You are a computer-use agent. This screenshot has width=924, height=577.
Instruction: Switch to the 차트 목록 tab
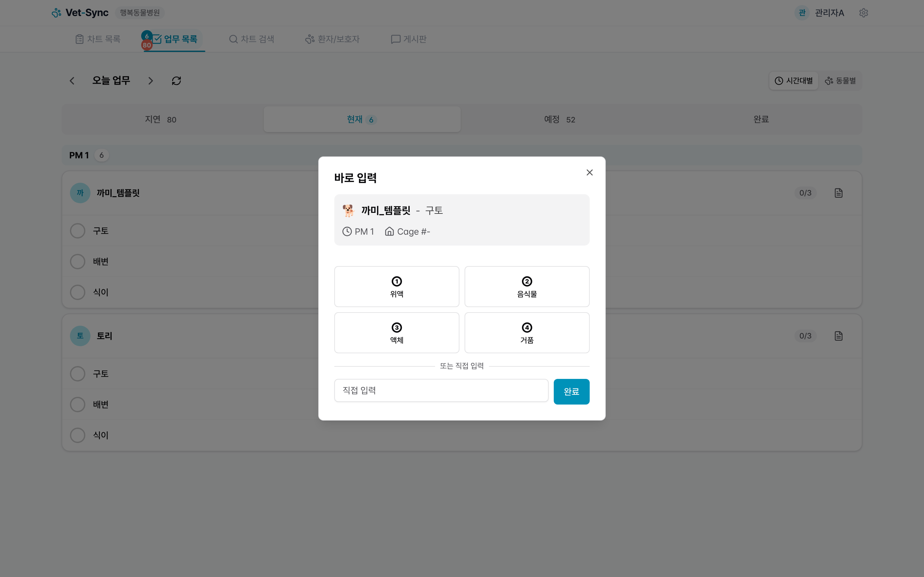point(98,39)
